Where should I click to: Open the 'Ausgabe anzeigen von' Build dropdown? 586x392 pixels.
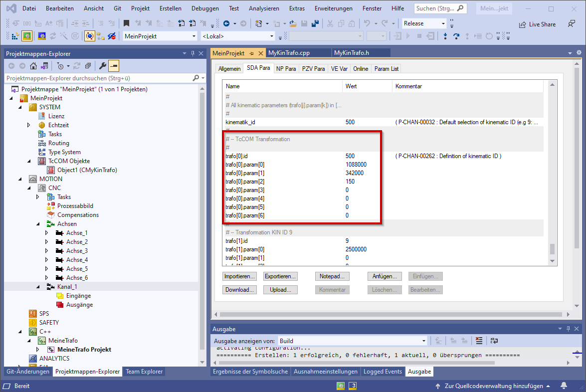click(424, 341)
